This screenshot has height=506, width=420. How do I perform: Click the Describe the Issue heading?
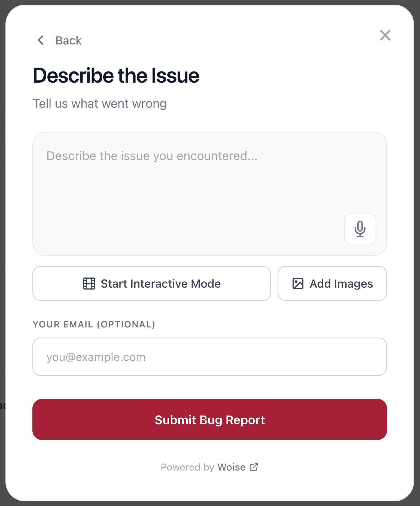[116, 76]
